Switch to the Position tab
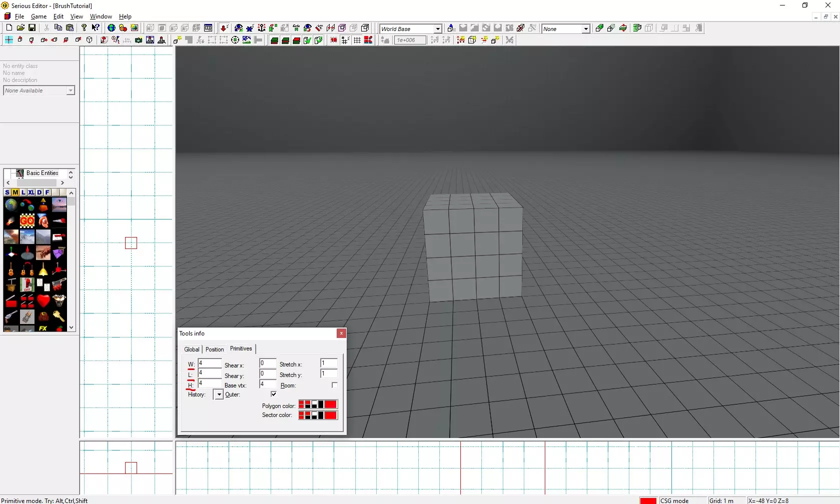Screen dimensions: 840x504 click(x=215, y=349)
